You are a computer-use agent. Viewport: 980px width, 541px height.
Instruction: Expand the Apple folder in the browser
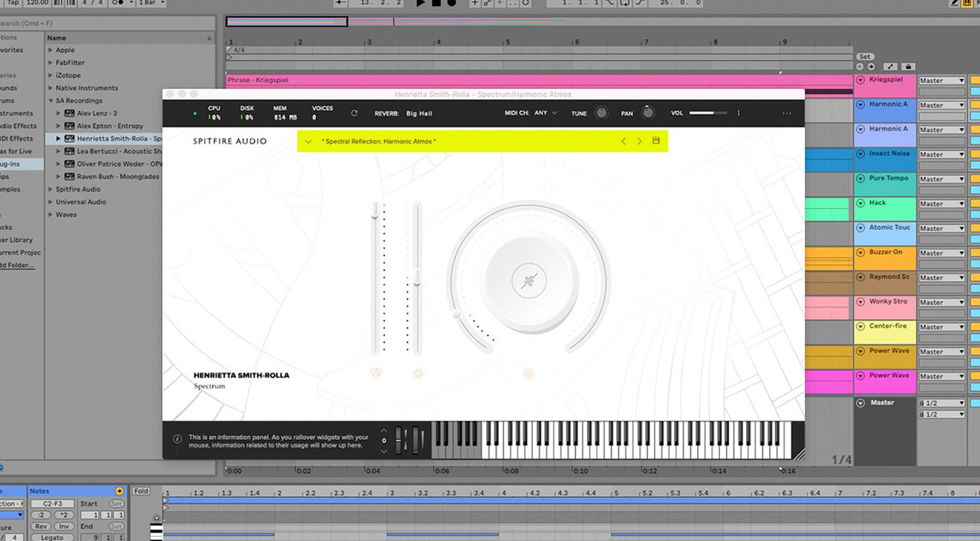pos(50,50)
